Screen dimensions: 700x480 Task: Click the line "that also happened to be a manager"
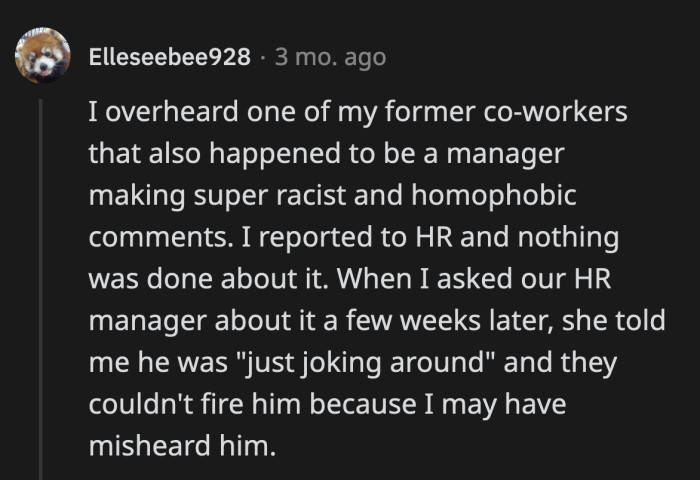pos(326,154)
